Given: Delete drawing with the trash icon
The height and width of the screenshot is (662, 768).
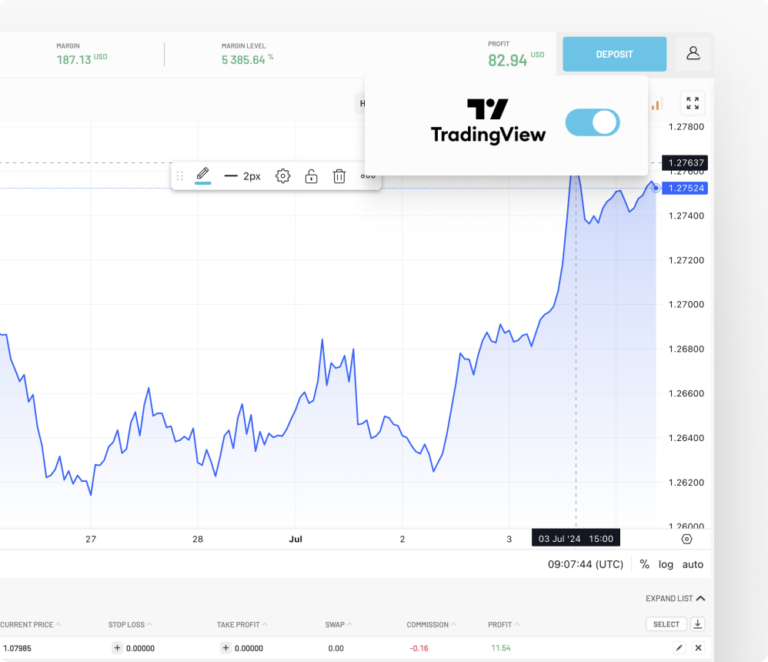Looking at the screenshot, I should pos(339,176).
